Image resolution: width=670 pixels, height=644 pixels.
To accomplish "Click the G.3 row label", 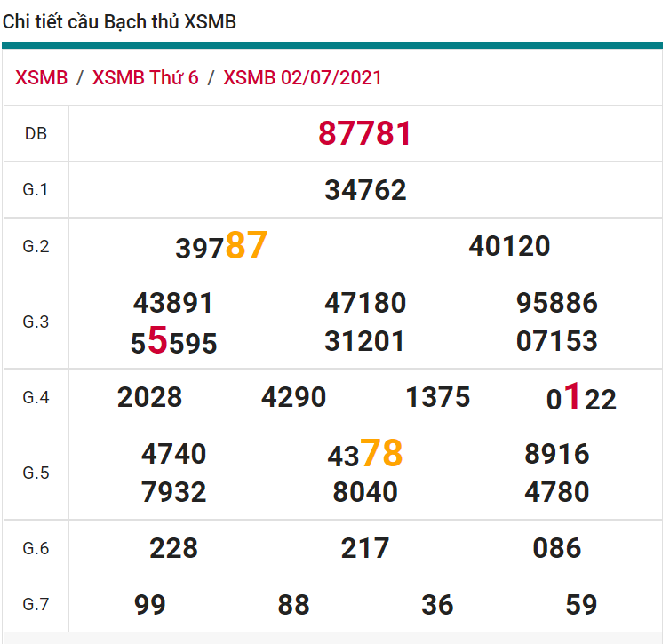I will tap(36, 322).
